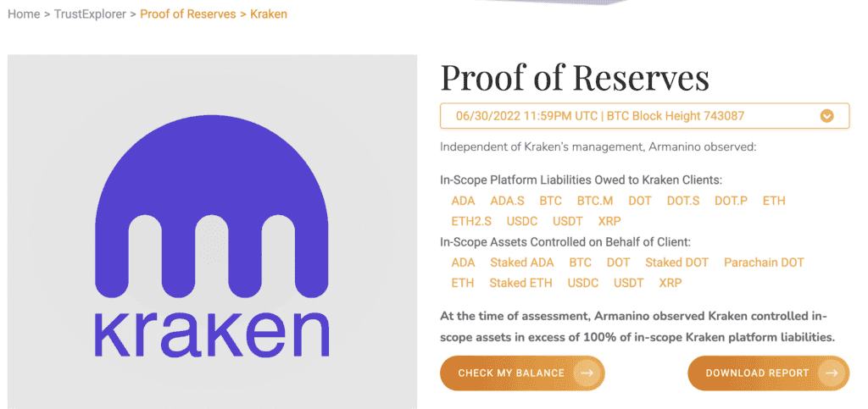
Task: Choose DOT.P in liabilities list
Action: pyautogui.click(x=731, y=201)
